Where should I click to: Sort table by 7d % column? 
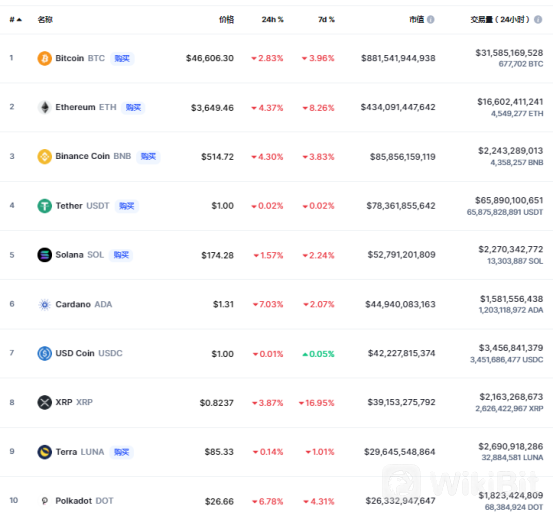[x=326, y=19]
